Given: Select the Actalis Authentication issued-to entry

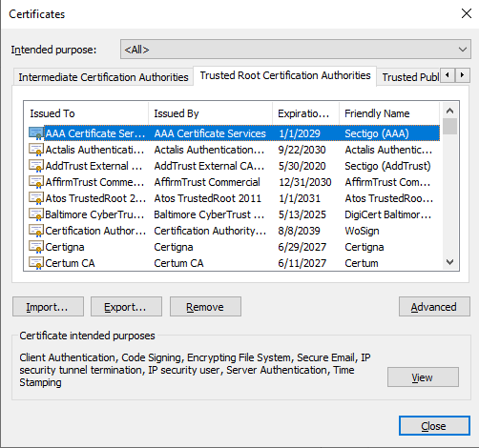Looking at the screenshot, I should click(94, 150).
